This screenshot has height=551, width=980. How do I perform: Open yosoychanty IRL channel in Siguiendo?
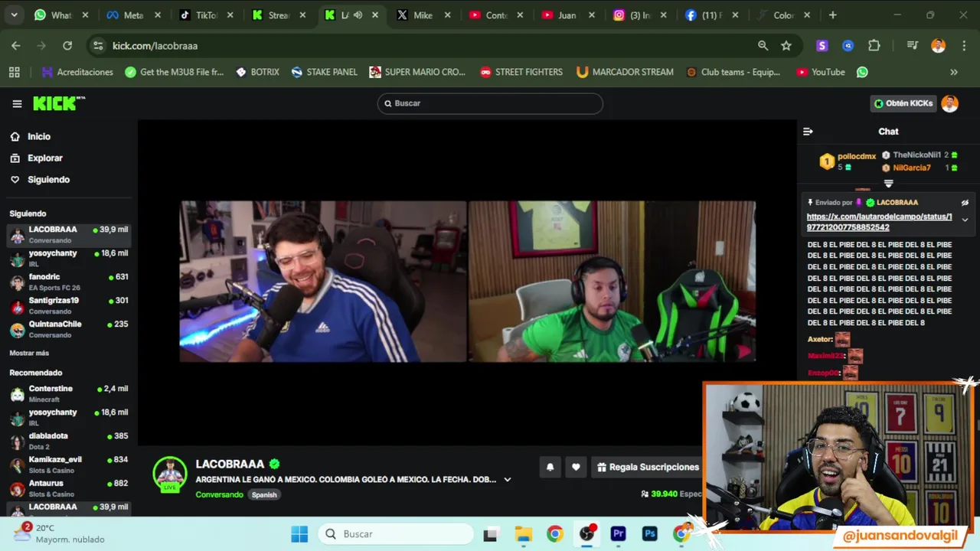(69, 259)
